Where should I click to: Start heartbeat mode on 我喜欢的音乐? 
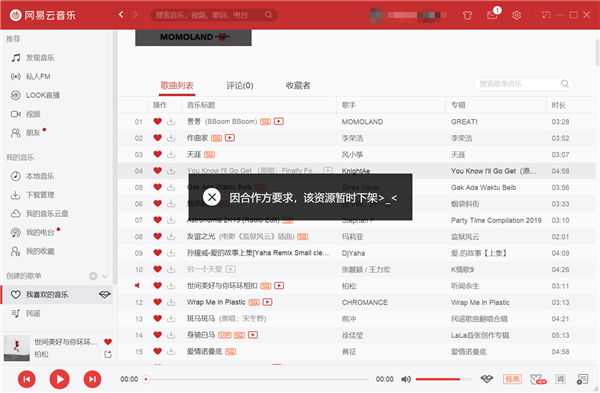tap(104, 294)
